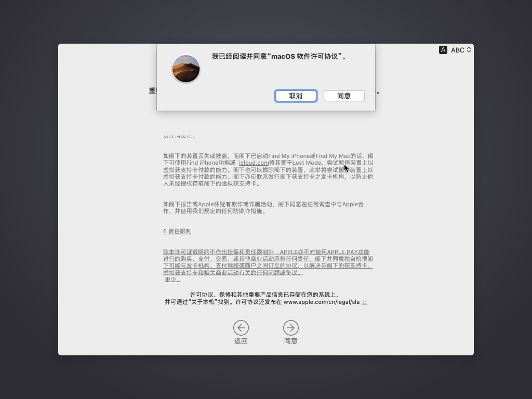Click the macOS Mojave desert icon
This screenshot has height=399, width=532.
tap(186, 69)
